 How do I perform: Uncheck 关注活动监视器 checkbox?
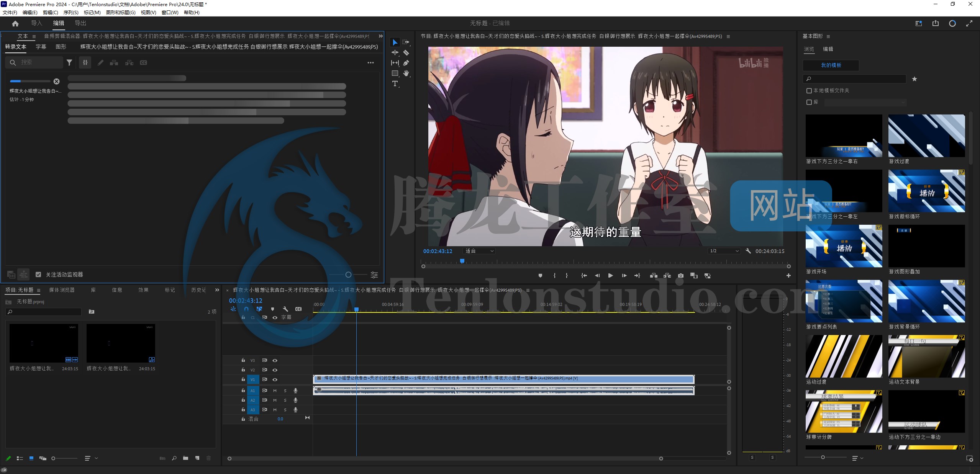[38, 275]
